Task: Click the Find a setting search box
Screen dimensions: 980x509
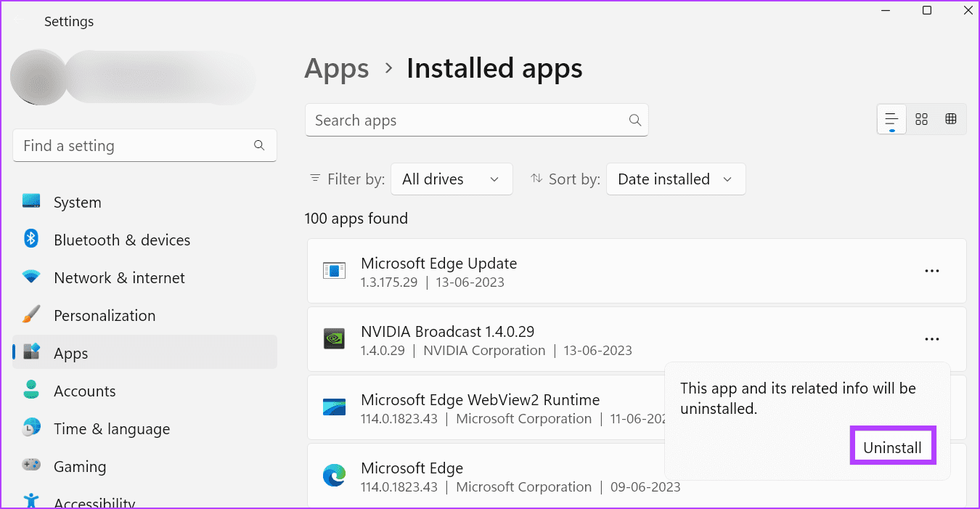Action: 144,146
